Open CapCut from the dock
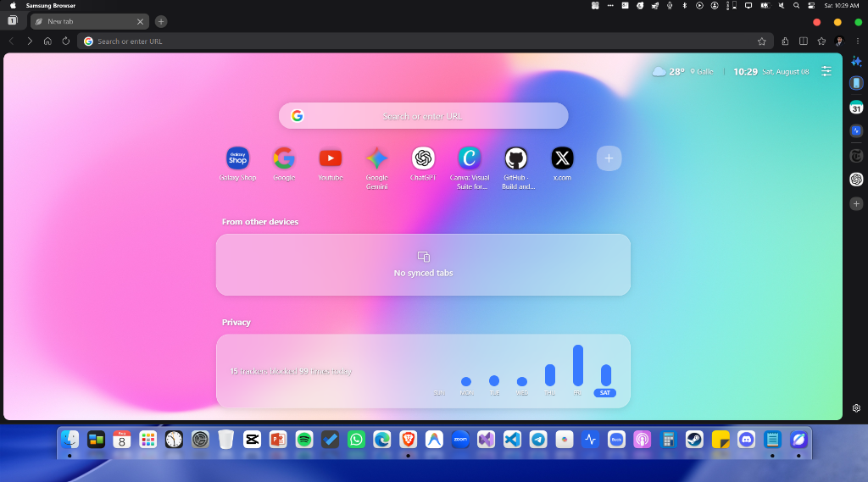868x482 pixels. [x=252, y=440]
